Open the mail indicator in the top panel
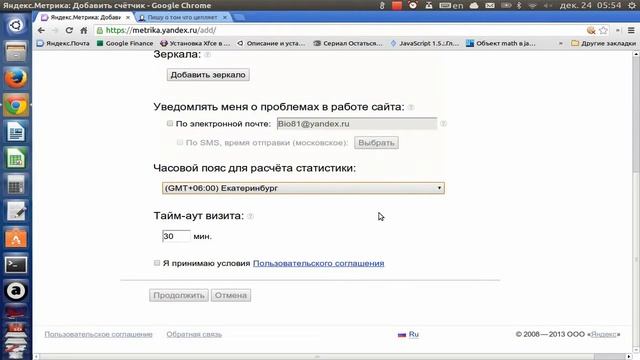Image resolution: width=640 pixels, height=360 pixels. [x=490, y=5]
